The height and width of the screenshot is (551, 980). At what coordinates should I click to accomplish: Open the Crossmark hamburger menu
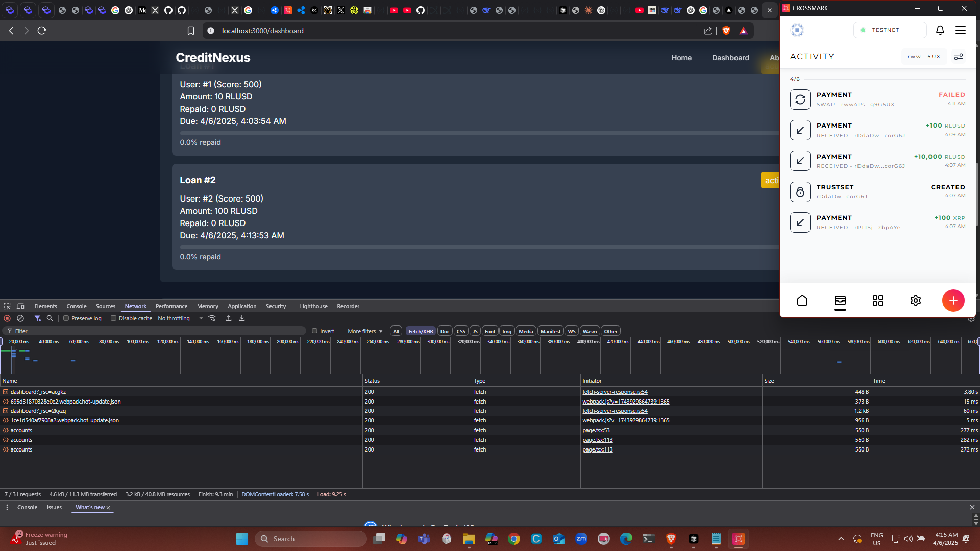pyautogui.click(x=960, y=30)
